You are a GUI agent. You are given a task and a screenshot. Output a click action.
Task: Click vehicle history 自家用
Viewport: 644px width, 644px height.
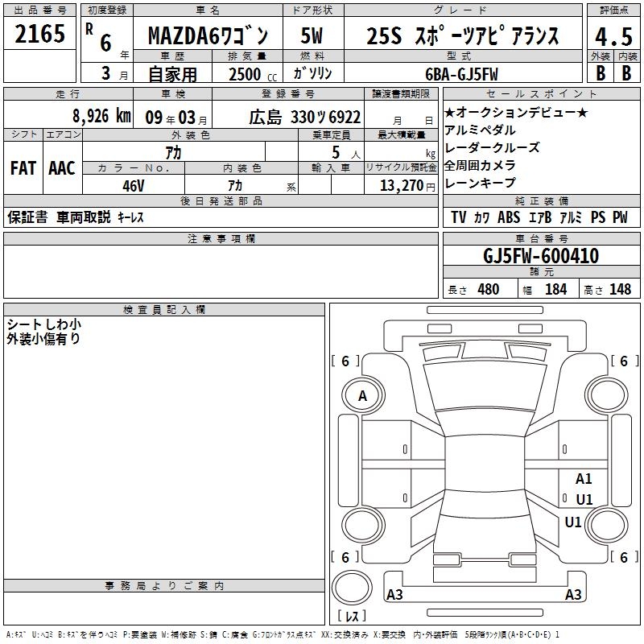click(x=172, y=74)
